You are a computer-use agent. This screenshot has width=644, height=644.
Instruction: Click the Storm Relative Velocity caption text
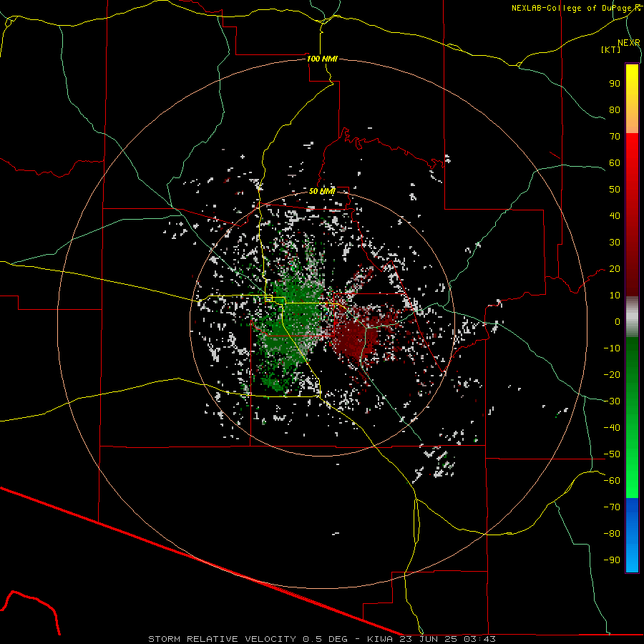[x=321, y=639]
